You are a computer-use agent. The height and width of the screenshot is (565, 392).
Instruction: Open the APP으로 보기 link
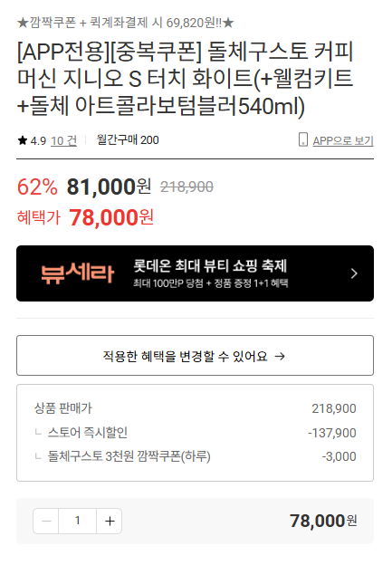pyautogui.click(x=342, y=140)
